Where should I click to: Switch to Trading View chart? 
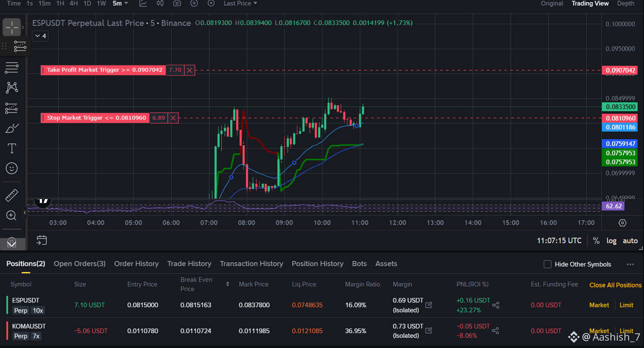(590, 3)
